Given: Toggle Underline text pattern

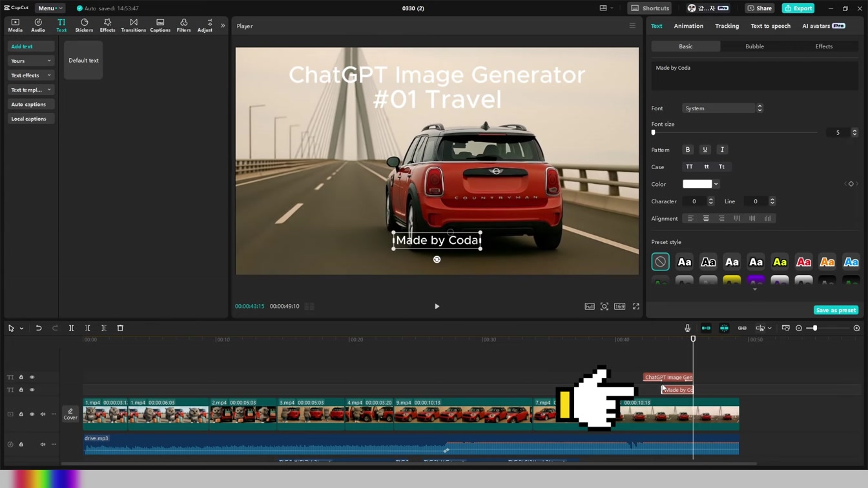Looking at the screenshot, I should 705,150.
